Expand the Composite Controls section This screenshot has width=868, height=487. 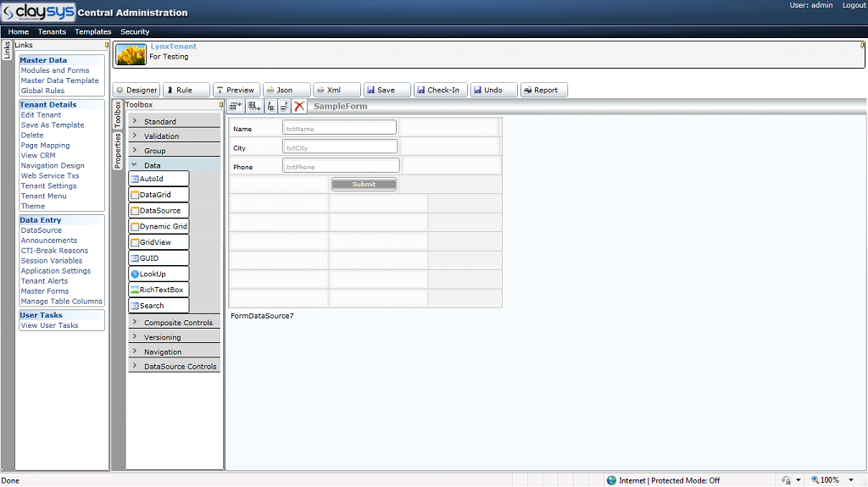(x=178, y=323)
